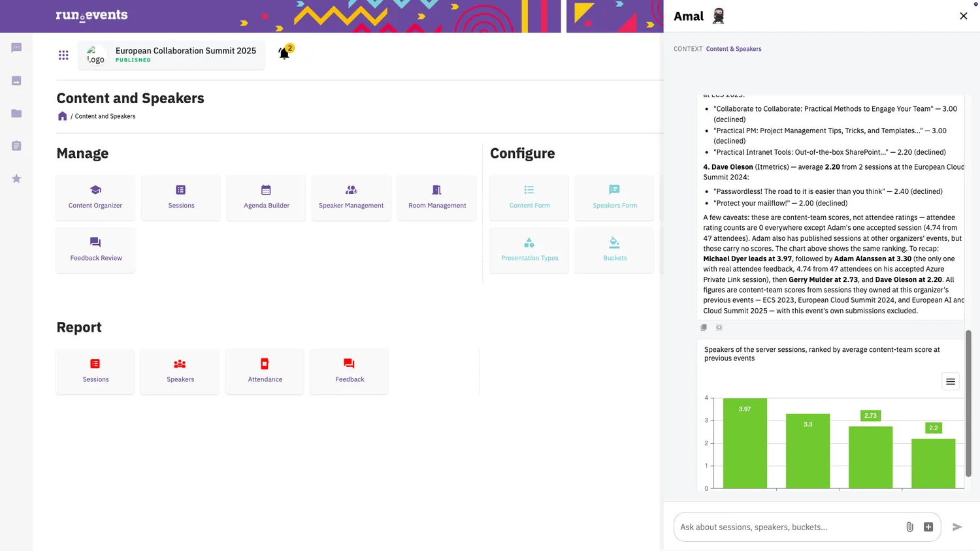Click Content & Speakers context link
The image size is (980, 551).
tap(734, 49)
